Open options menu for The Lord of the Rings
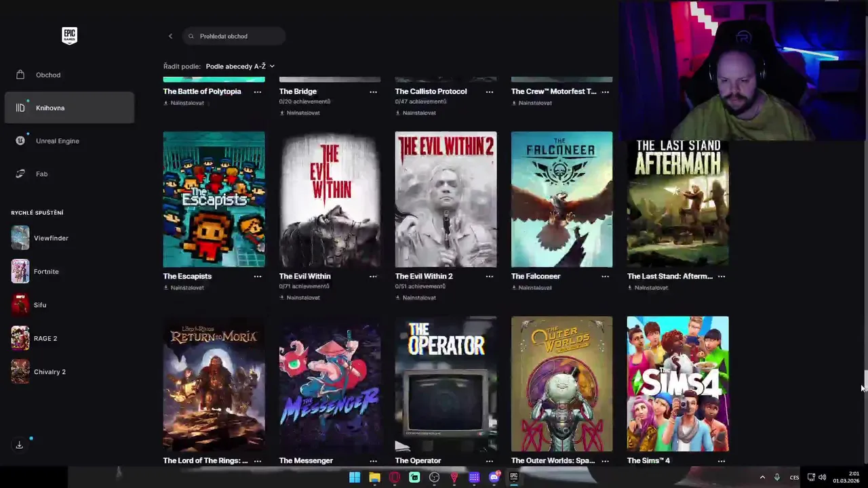This screenshot has width=868, height=488. coord(258,461)
